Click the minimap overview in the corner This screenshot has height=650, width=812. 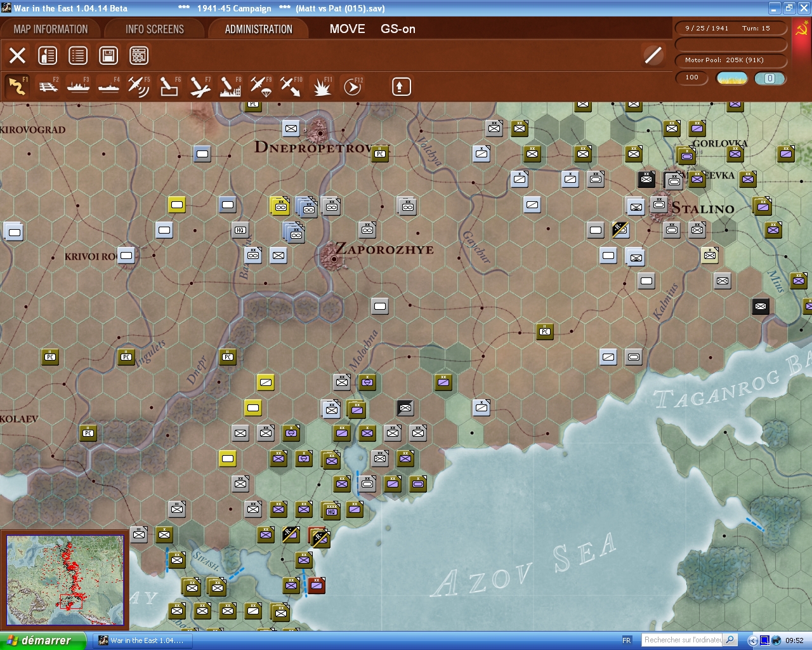(65, 580)
